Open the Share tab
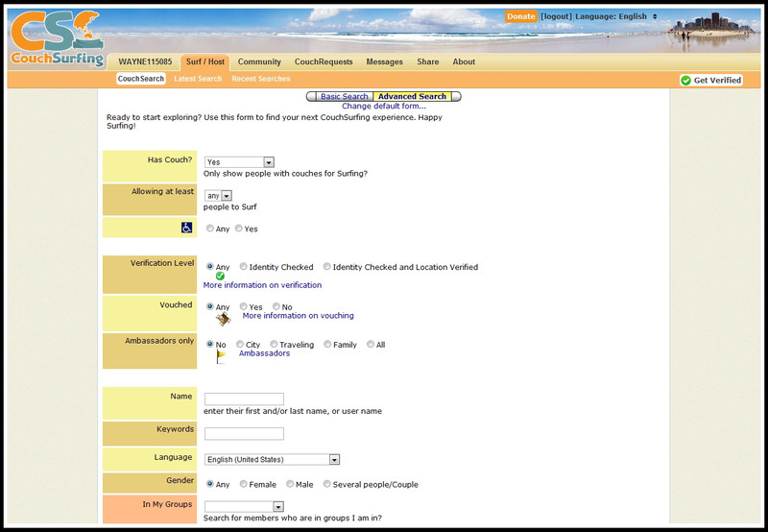This screenshot has height=532, width=768. tap(428, 61)
